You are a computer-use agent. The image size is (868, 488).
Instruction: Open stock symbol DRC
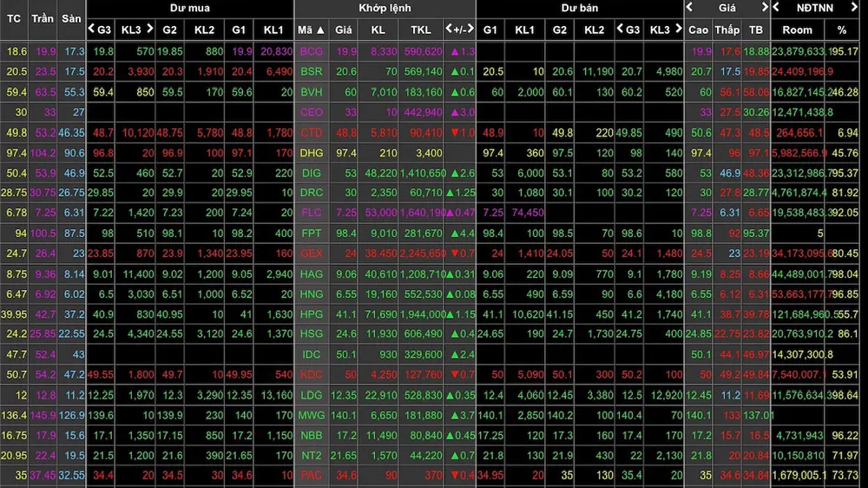tap(311, 193)
